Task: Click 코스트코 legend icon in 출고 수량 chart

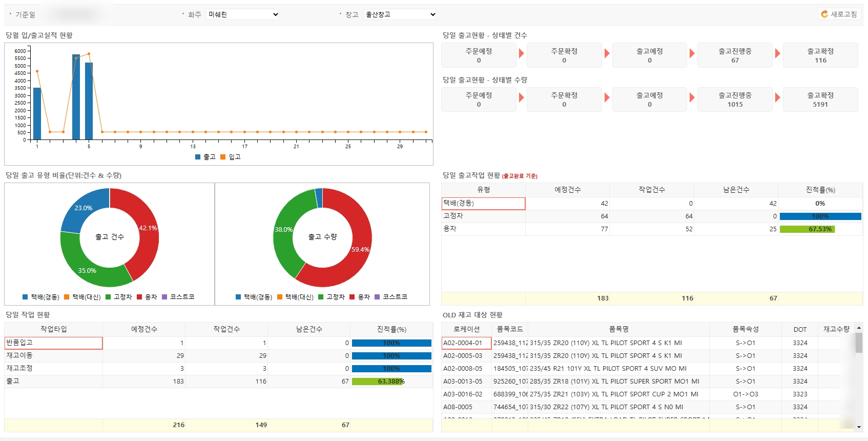Action: [x=377, y=297]
